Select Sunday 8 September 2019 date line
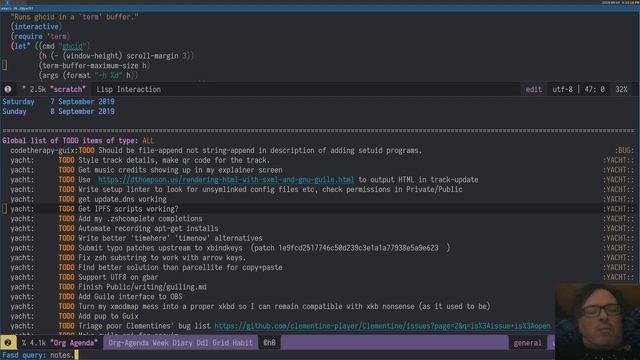The width and height of the screenshot is (640, 360). (x=58, y=111)
